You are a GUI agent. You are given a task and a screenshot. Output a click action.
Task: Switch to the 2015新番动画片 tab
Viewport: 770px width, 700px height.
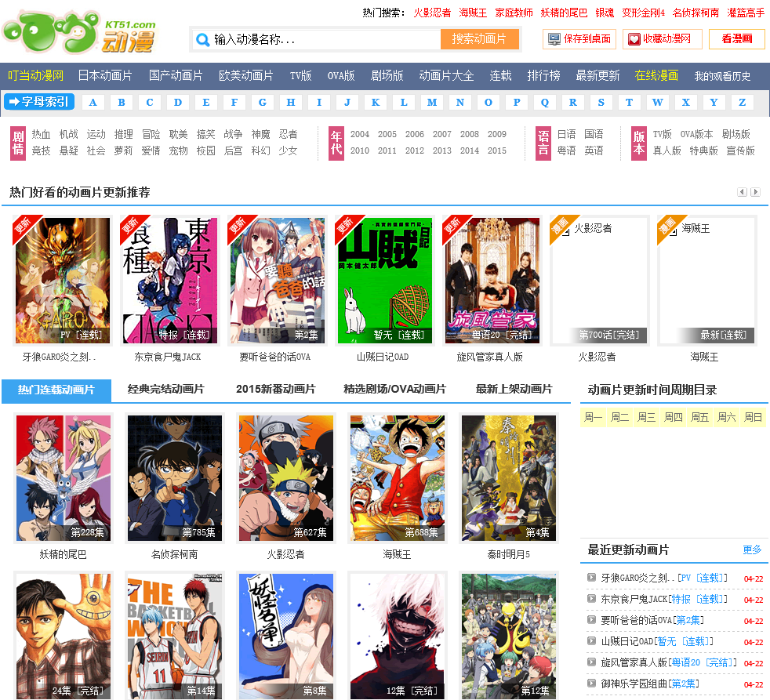click(x=276, y=390)
